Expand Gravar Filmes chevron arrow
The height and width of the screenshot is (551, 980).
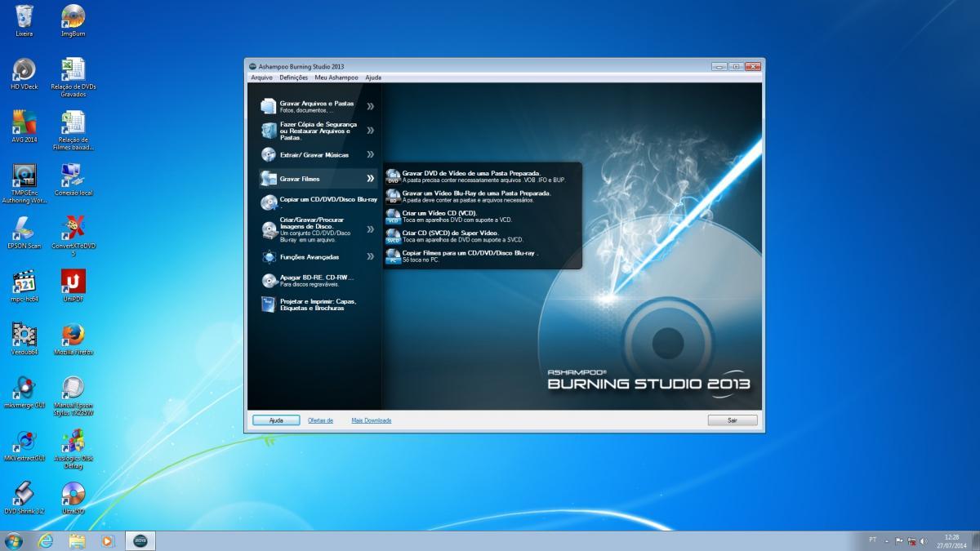click(370, 178)
